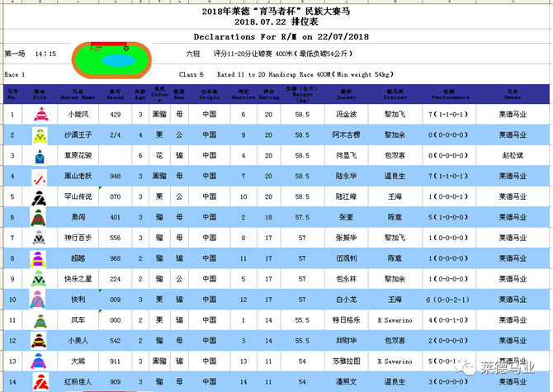The image size is (553, 392).
Task: Click the trainer cell R Severino in row 11
Action: click(395, 320)
